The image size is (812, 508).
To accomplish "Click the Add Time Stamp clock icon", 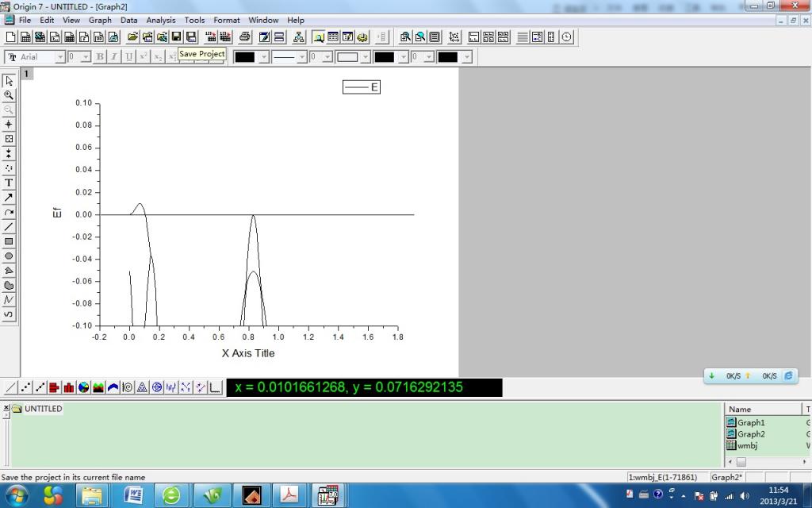I will point(567,37).
